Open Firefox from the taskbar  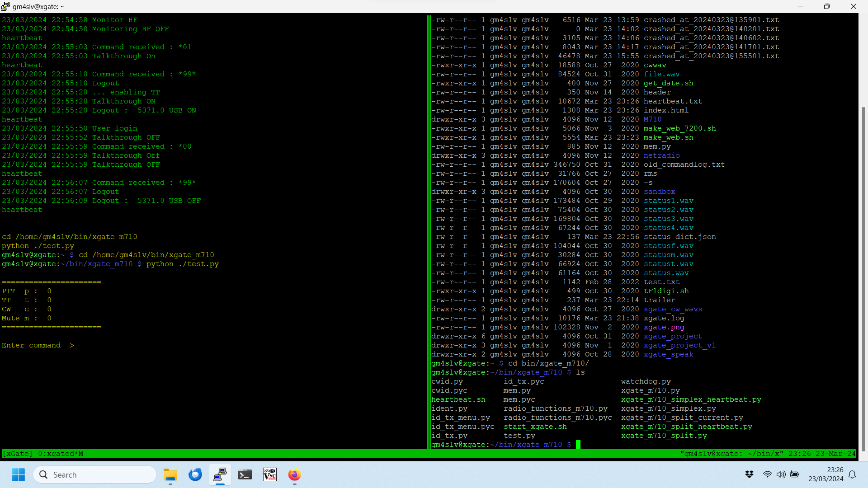coord(294,474)
